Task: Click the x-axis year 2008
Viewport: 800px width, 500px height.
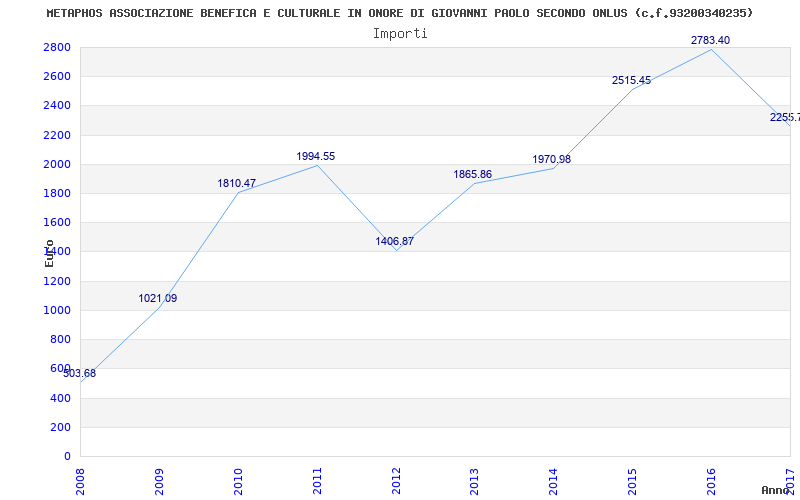Action: pos(80,481)
